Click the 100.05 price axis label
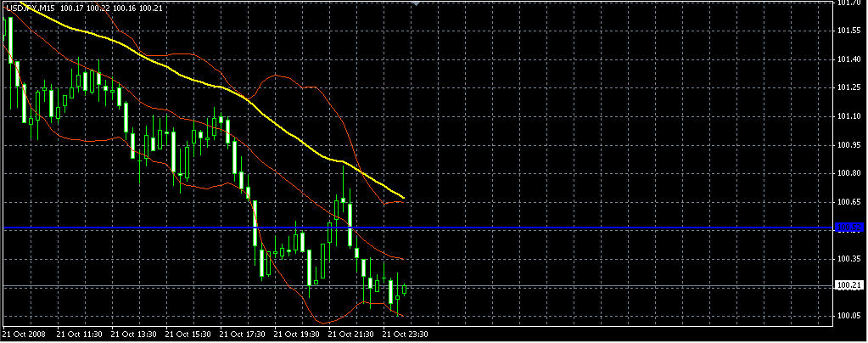 tap(849, 316)
